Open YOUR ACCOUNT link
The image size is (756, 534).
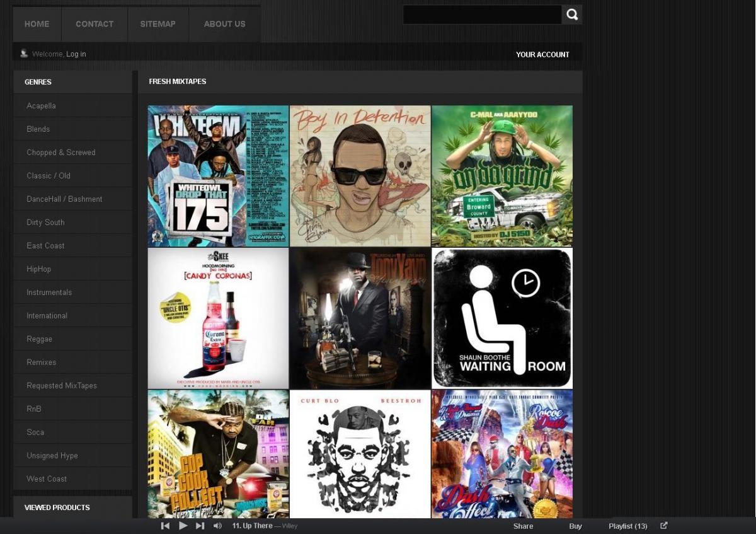pos(542,55)
